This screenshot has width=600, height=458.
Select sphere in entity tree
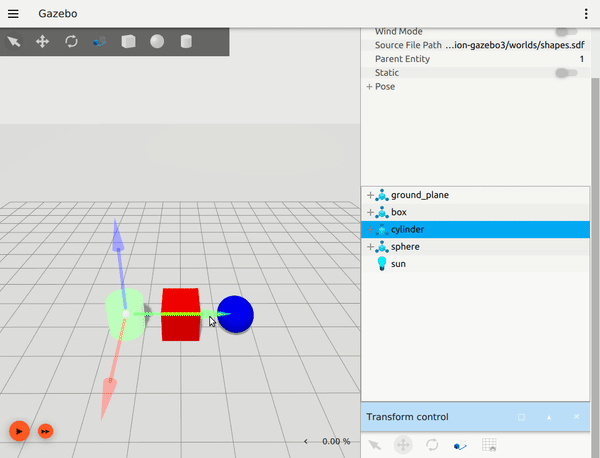coord(475,247)
